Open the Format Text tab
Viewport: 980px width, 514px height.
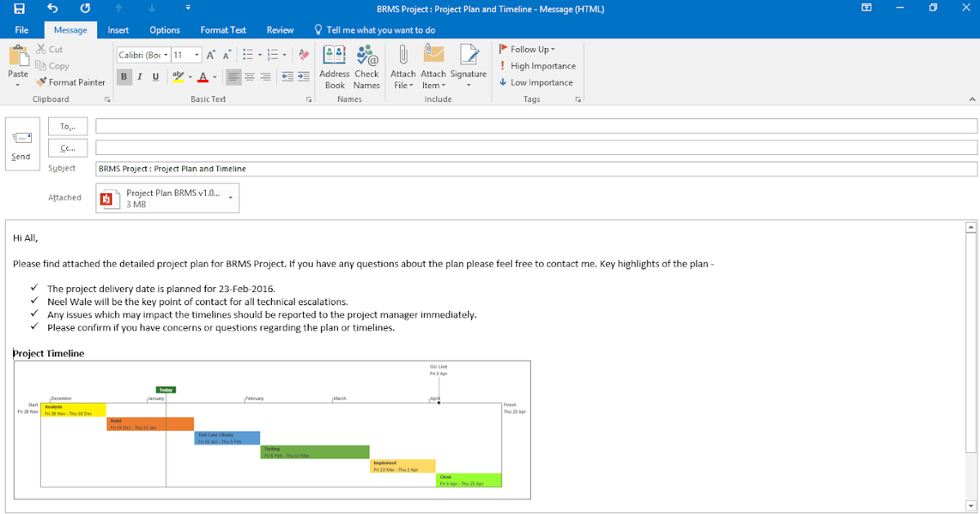point(223,30)
